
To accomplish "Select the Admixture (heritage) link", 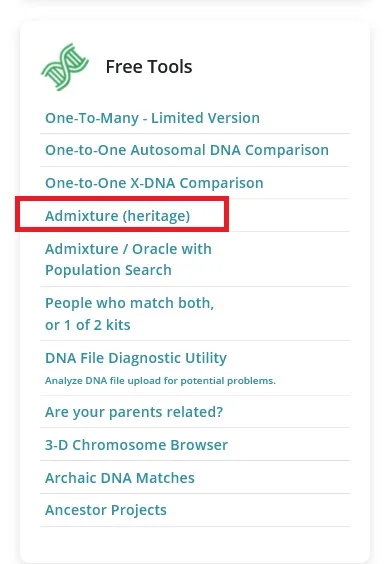I will pos(118,216).
